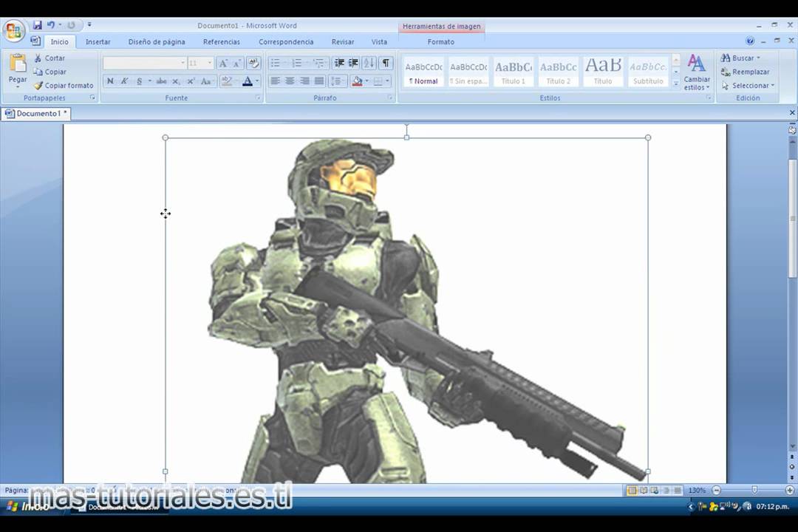Image resolution: width=798 pixels, height=532 pixels.
Task: Increase font size with the grow font icon
Action: 223,63
